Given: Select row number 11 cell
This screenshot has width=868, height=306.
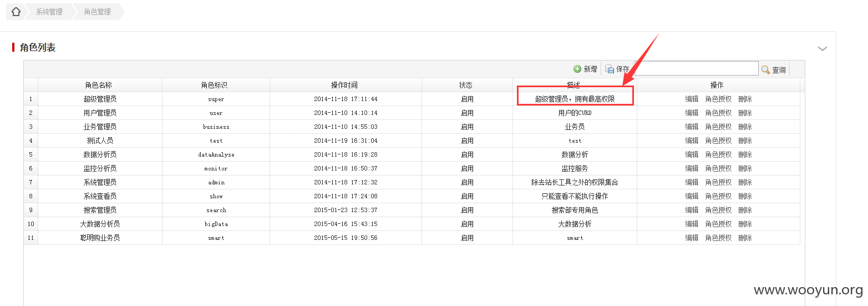Looking at the screenshot, I should coord(31,238).
